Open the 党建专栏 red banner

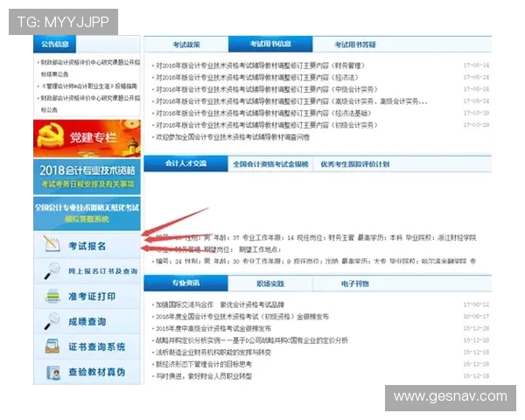coord(87,138)
